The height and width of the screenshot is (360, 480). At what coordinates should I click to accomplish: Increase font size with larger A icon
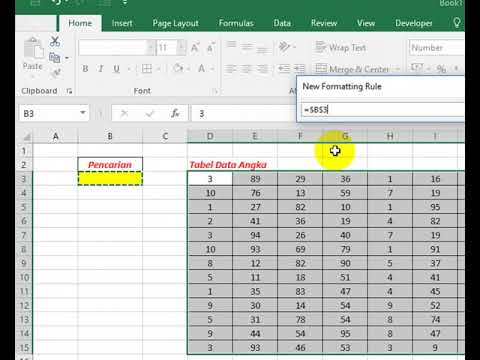(195, 48)
